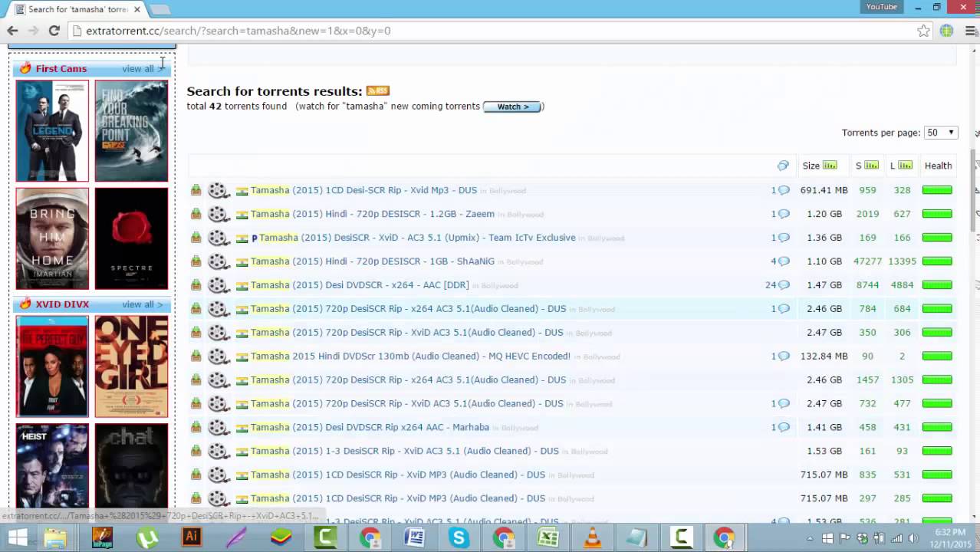Click the download icon for Tamasha Marhaba torrent
Viewport: 980px width, 552px height.
(196, 427)
